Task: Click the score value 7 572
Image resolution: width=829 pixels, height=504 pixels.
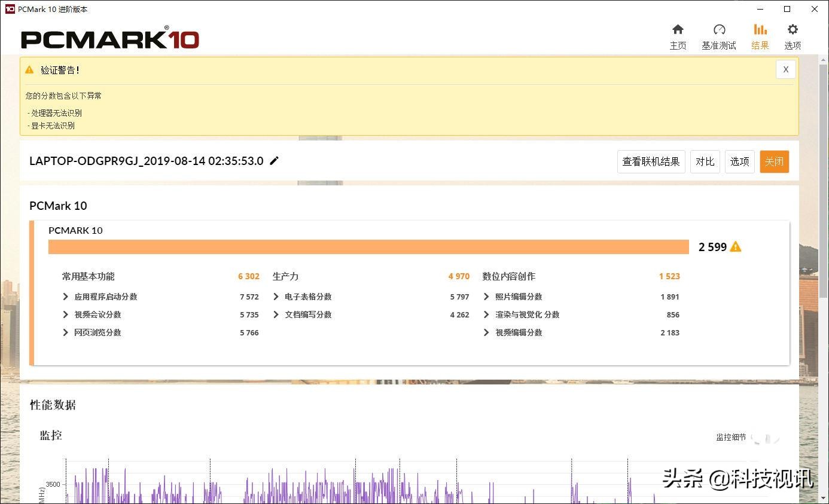Action: (249, 297)
